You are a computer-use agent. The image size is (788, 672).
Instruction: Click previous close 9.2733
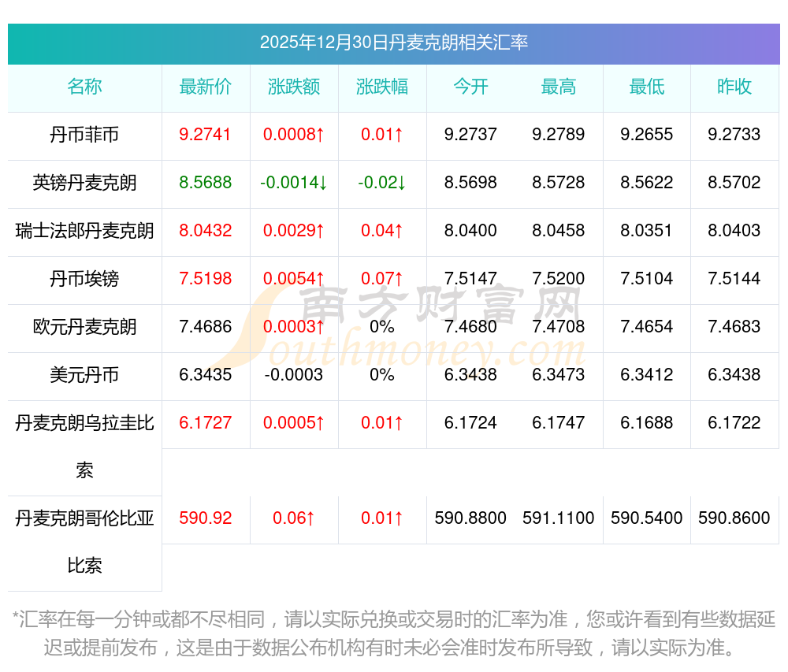(734, 135)
